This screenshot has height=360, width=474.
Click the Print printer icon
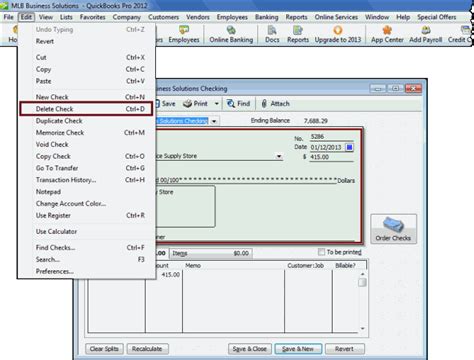coord(188,104)
